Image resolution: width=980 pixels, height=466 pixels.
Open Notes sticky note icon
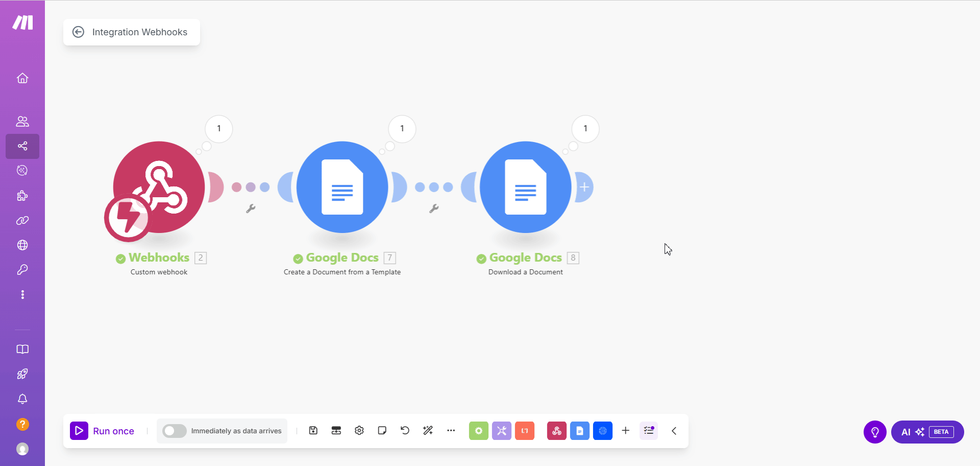(x=382, y=431)
